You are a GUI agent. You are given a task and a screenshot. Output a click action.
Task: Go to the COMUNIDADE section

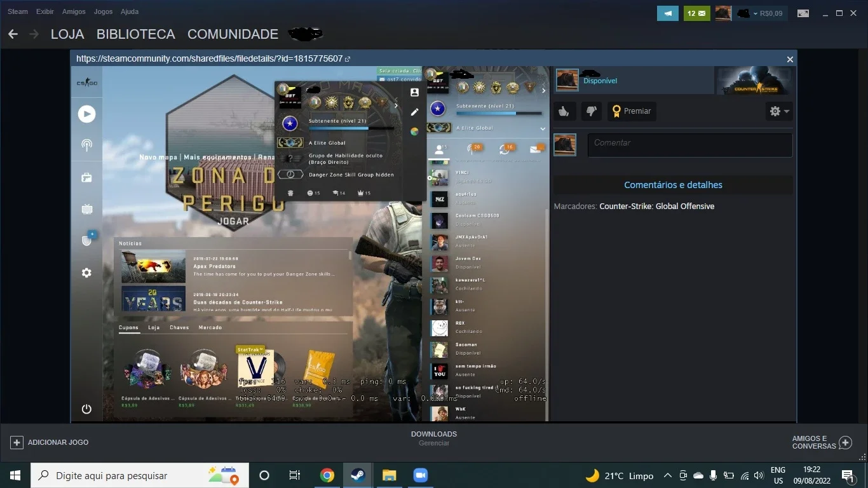tap(233, 34)
